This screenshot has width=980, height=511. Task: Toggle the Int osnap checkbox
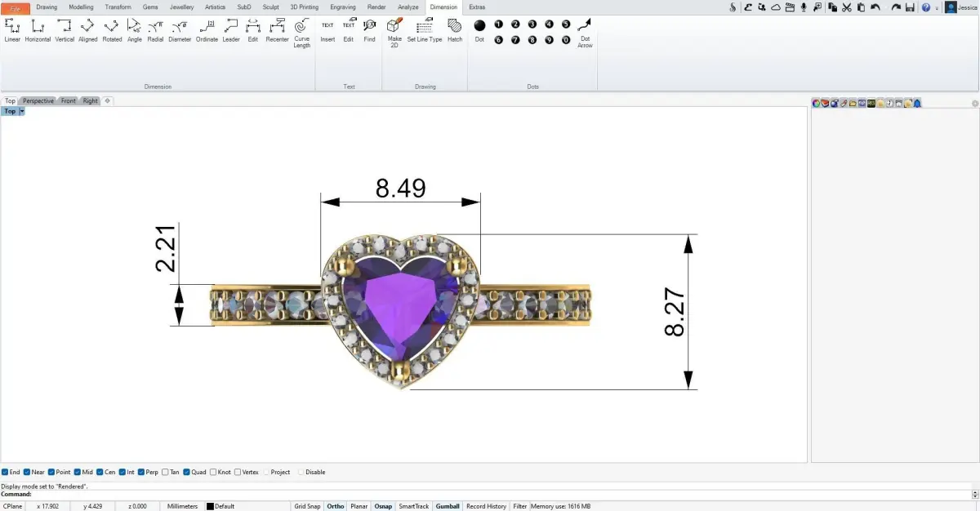[122, 472]
